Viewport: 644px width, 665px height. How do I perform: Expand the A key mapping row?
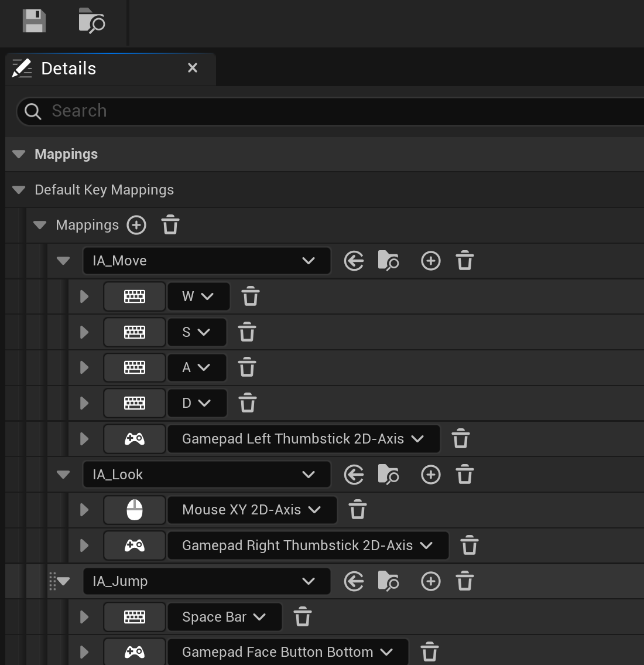coord(84,367)
